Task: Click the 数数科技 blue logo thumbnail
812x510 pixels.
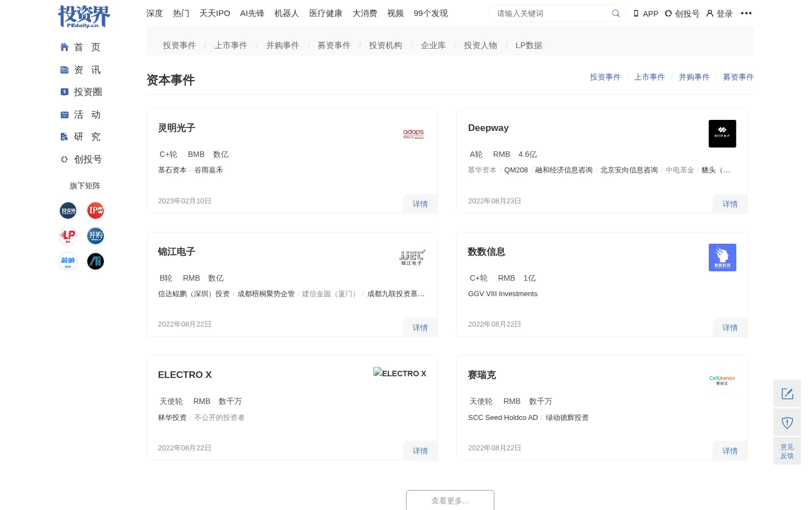Action: coord(723,257)
